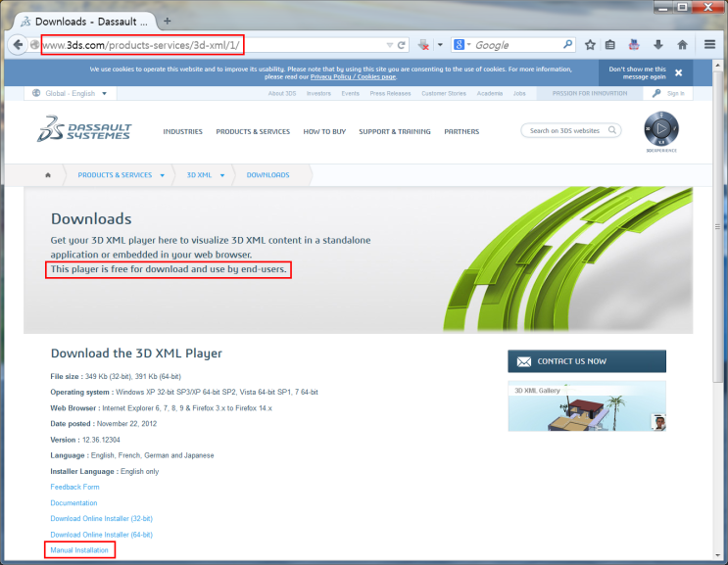Click Download Online Installer (64-bit)
Image resolution: width=728 pixels, height=565 pixels.
101,535
